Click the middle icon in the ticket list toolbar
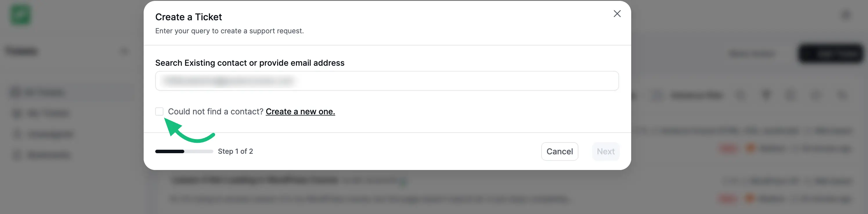Viewport: 868px width, 214px height. pyautogui.click(x=790, y=95)
